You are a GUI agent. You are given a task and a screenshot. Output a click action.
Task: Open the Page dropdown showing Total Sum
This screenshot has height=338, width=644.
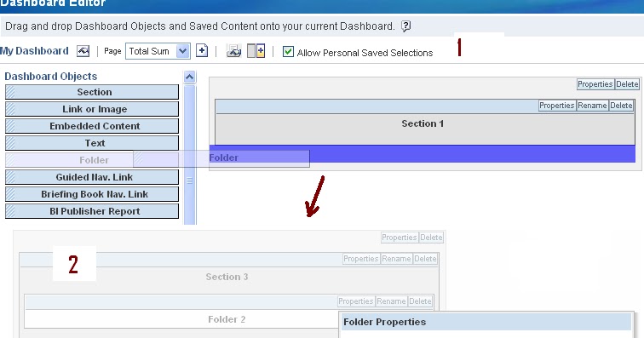[x=158, y=51]
